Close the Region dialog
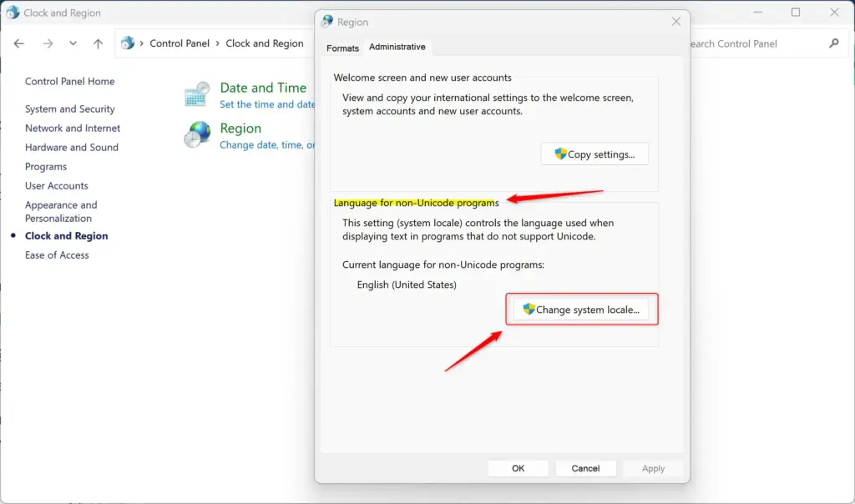 tap(676, 21)
